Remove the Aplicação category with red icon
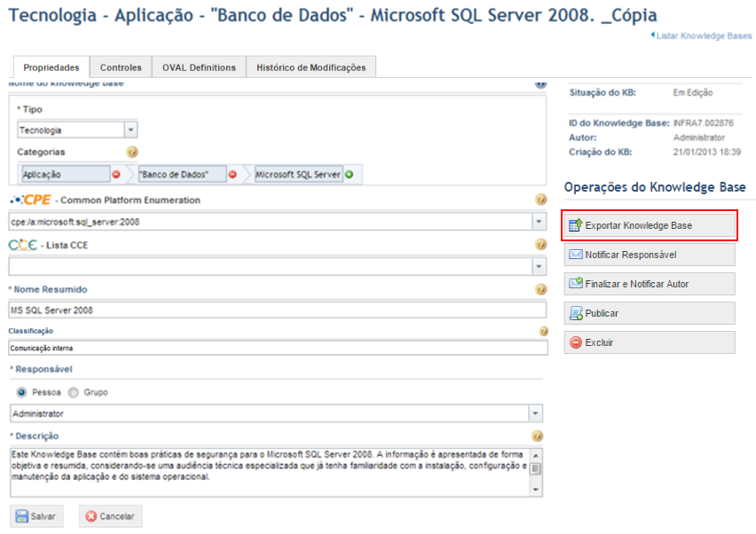Image resolution: width=756 pixels, height=534 pixels. 116,175
